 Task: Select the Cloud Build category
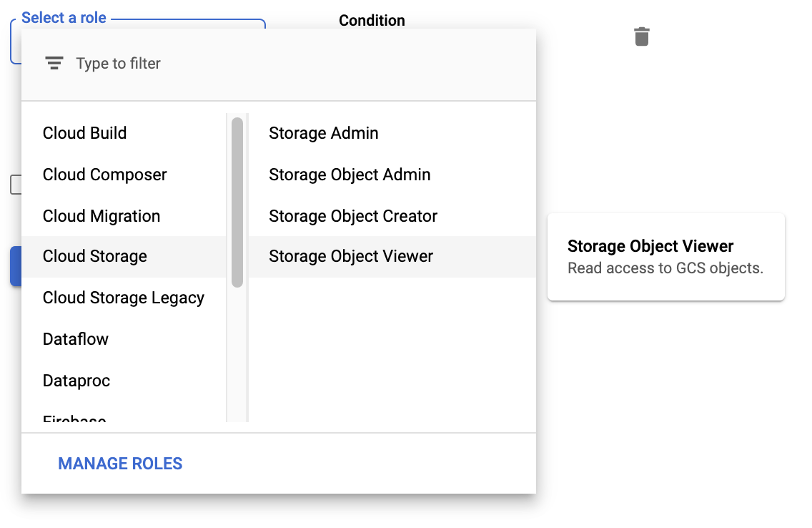pyautogui.click(x=85, y=133)
